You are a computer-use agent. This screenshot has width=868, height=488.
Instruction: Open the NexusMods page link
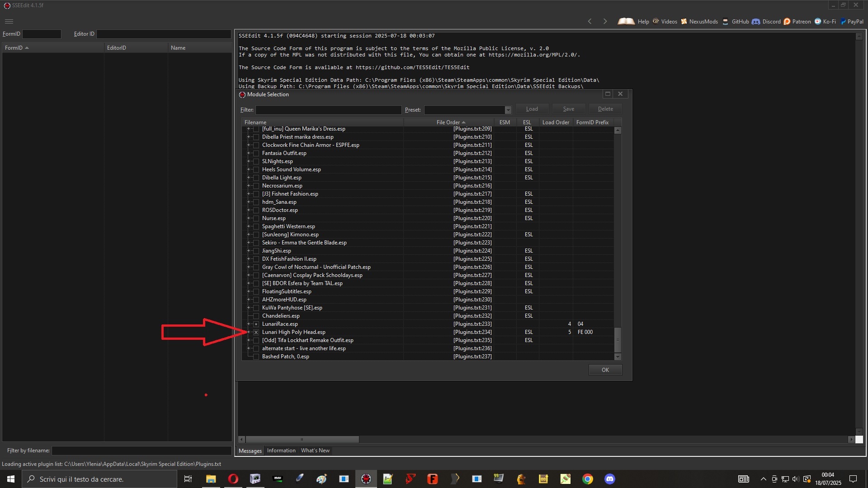699,21
